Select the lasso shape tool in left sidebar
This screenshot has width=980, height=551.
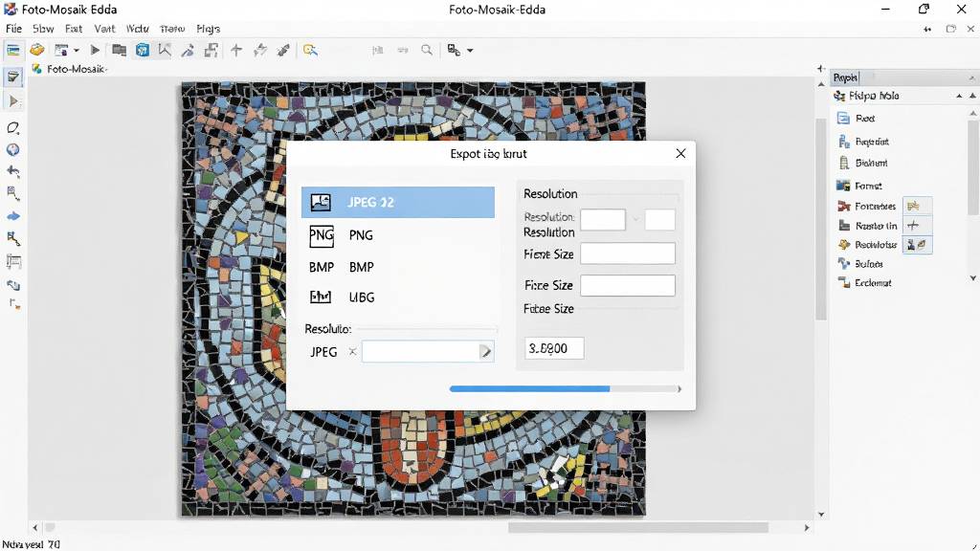tap(13, 128)
